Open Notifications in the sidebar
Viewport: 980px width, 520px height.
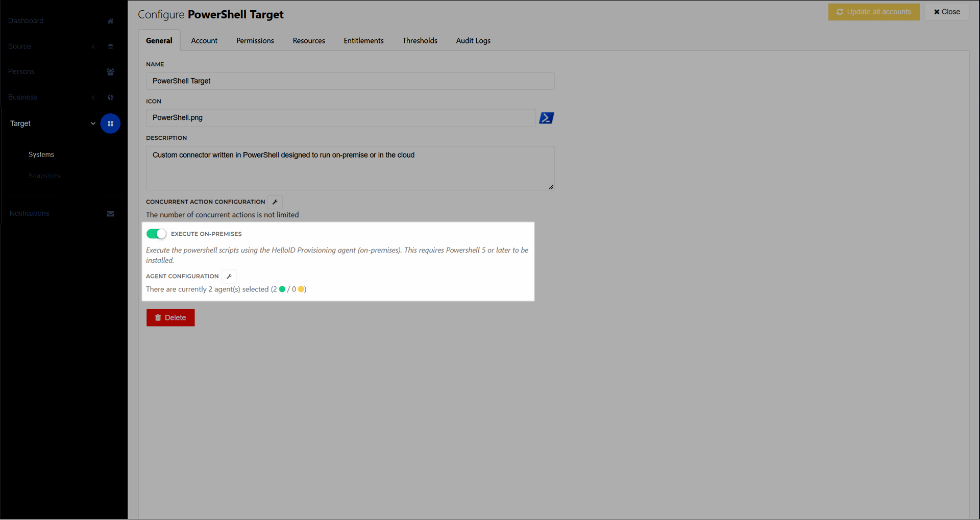[30, 214]
